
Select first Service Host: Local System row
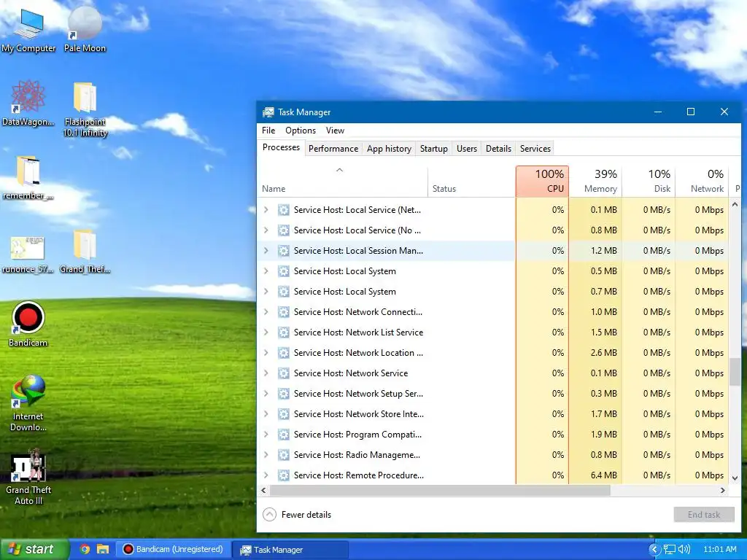coord(493,271)
